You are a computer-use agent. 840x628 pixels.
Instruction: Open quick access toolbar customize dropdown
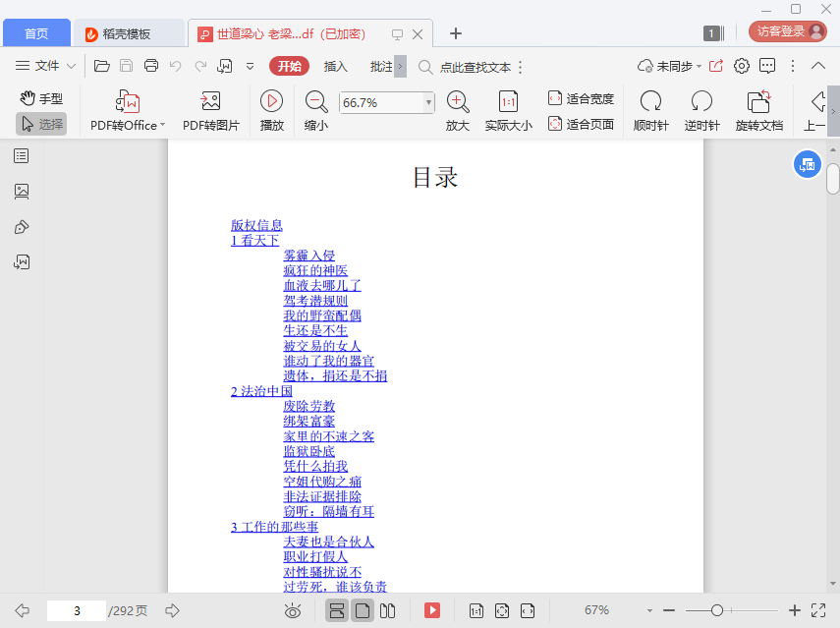[250, 67]
